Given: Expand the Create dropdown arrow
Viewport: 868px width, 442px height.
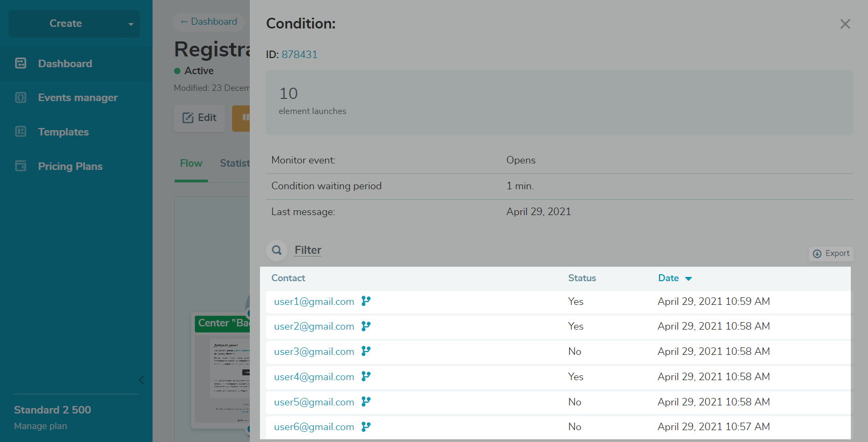Looking at the screenshot, I should (131, 24).
